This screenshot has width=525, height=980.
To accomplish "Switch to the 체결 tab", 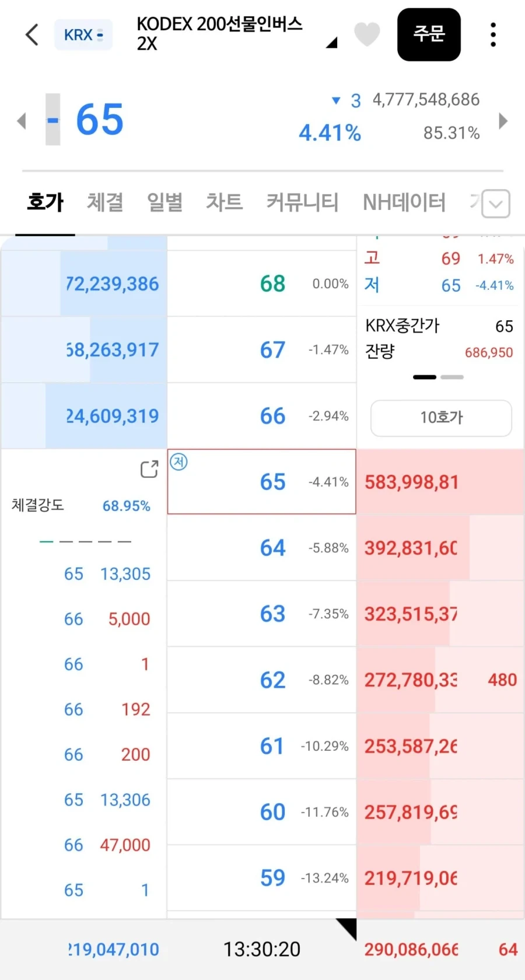I will (105, 202).
